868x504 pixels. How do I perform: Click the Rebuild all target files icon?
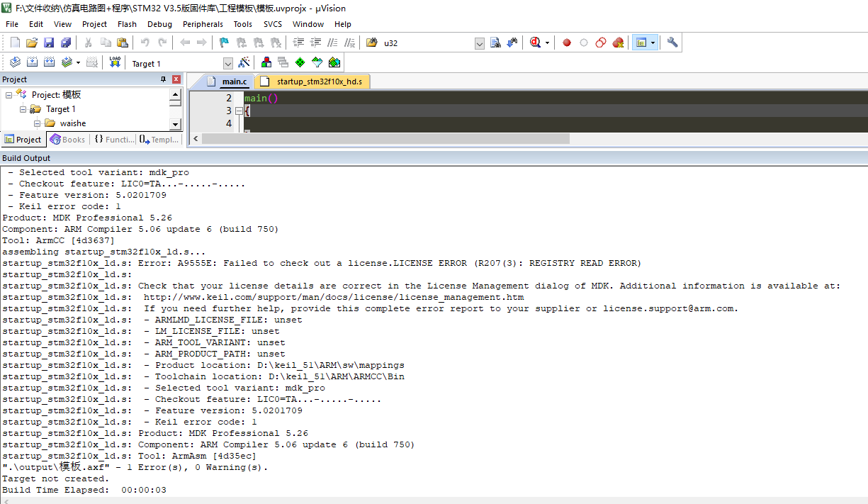(x=49, y=63)
